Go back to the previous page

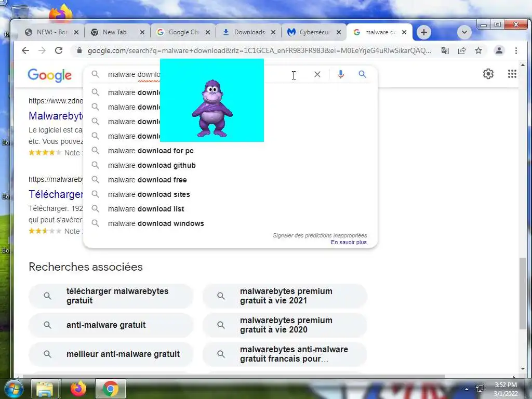[x=25, y=50]
